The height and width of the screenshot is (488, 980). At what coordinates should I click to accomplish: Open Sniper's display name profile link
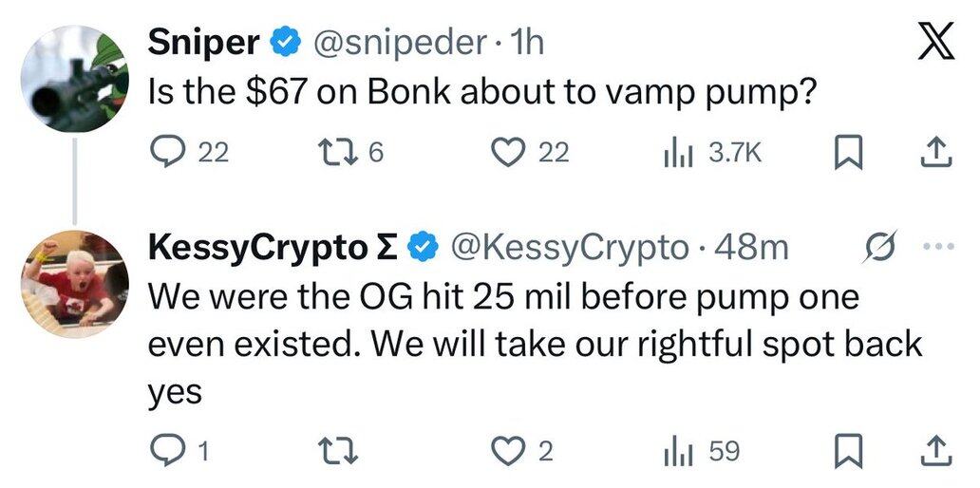click(x=203, y=42)
